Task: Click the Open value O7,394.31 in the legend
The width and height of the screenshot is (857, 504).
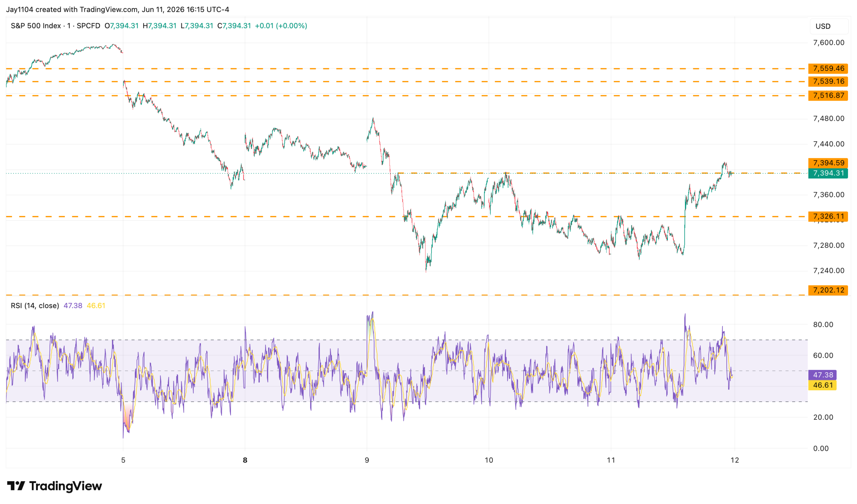Action: coord(122,26)
